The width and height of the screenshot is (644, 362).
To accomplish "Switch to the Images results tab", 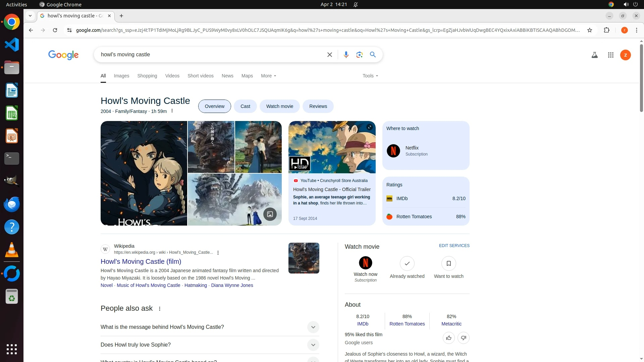I will click(121, 76).
